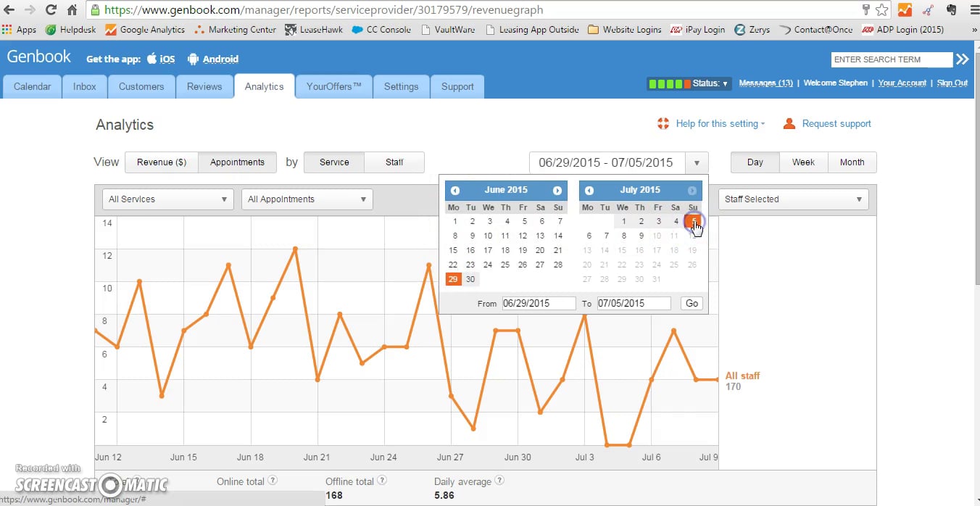Switch to the Customers tab
This screenshot has height=506, width=980.
coord(141,87)
